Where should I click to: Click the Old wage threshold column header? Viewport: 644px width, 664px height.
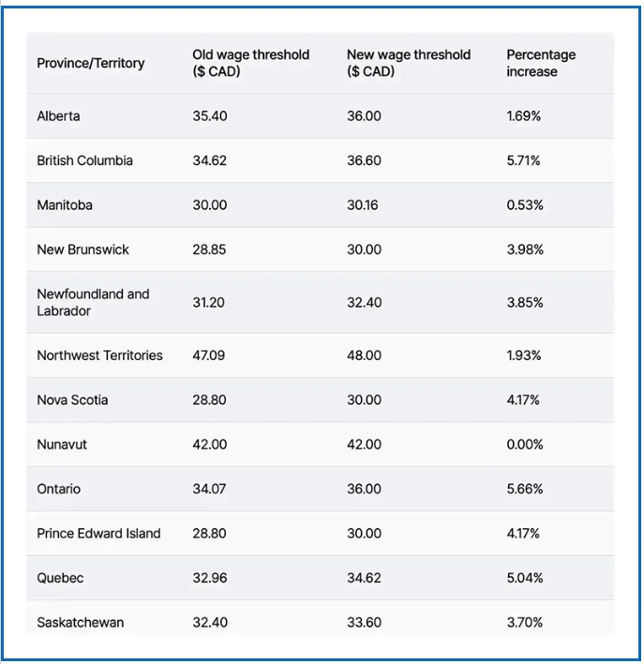tap(250, 63)
